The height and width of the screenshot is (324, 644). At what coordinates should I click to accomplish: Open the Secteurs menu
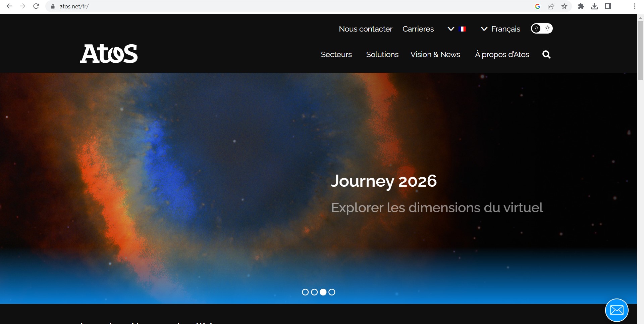(336, 54)
